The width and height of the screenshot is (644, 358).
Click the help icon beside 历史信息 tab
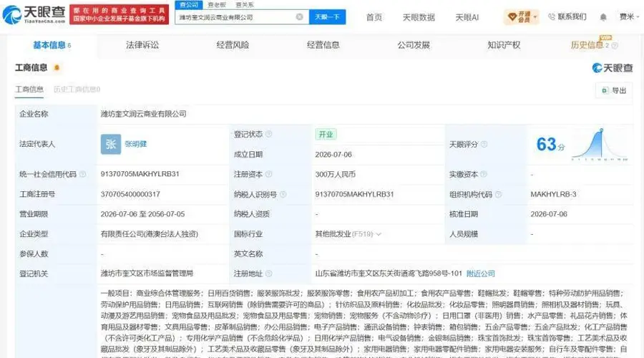pos(615,46)
